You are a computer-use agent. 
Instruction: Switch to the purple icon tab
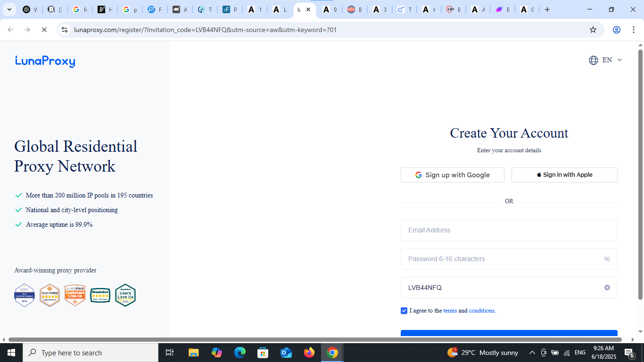pyautogui.click(x=502, y=9)
